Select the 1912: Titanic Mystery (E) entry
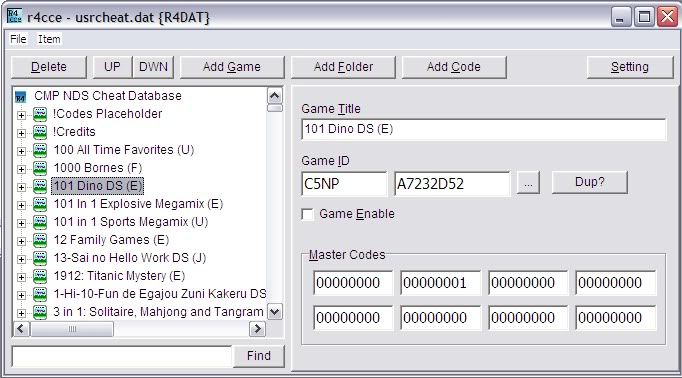 point(119,276)
